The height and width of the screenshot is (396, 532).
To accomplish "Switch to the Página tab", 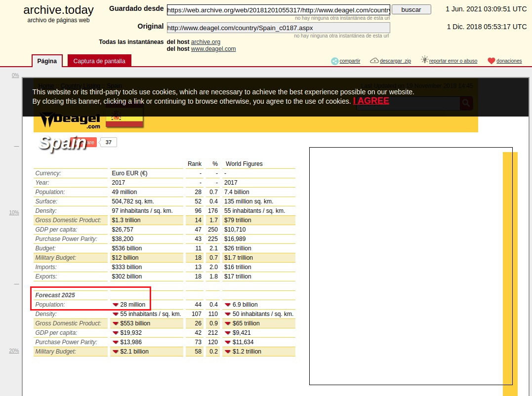I will (x=47, y=61).
